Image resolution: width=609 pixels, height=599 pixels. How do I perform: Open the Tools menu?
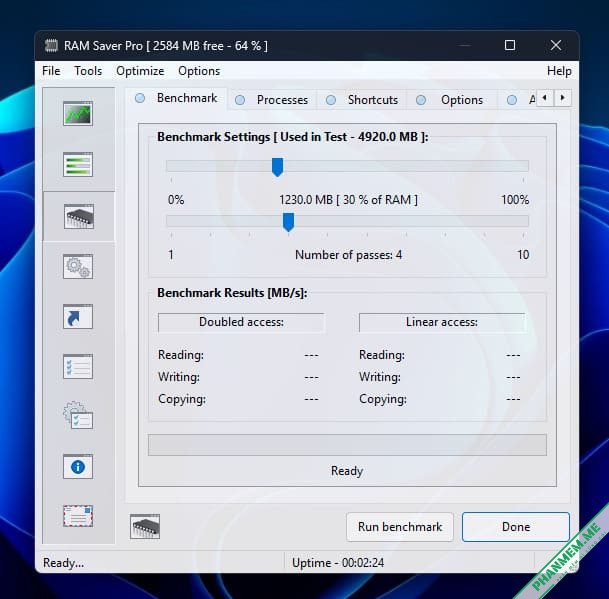tap(88, 71)
